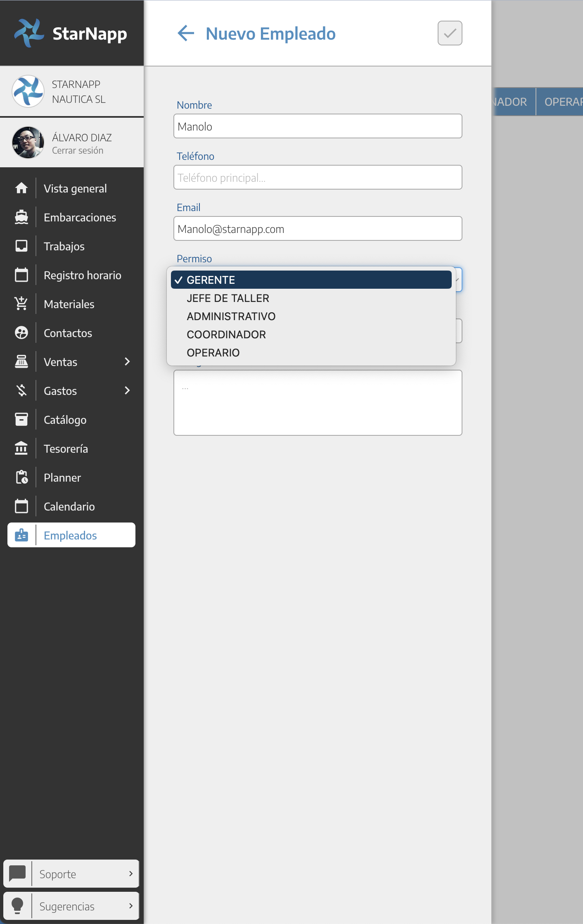
Task: Click the Soporte chat bubble icon
Action: (18, 874)
